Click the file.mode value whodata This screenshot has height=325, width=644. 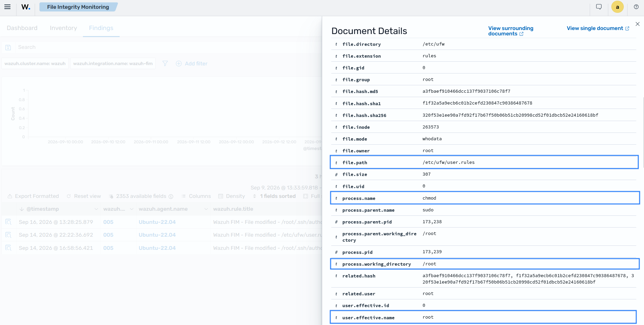pos(432,139)
